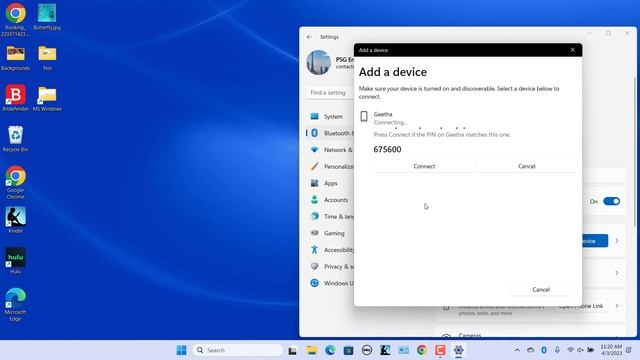Image resolution: width=640 pixels, height=360 pixels.
Task: Open the Mail app from taskbar
Action: pyautogui.click(x=403, y=350)
